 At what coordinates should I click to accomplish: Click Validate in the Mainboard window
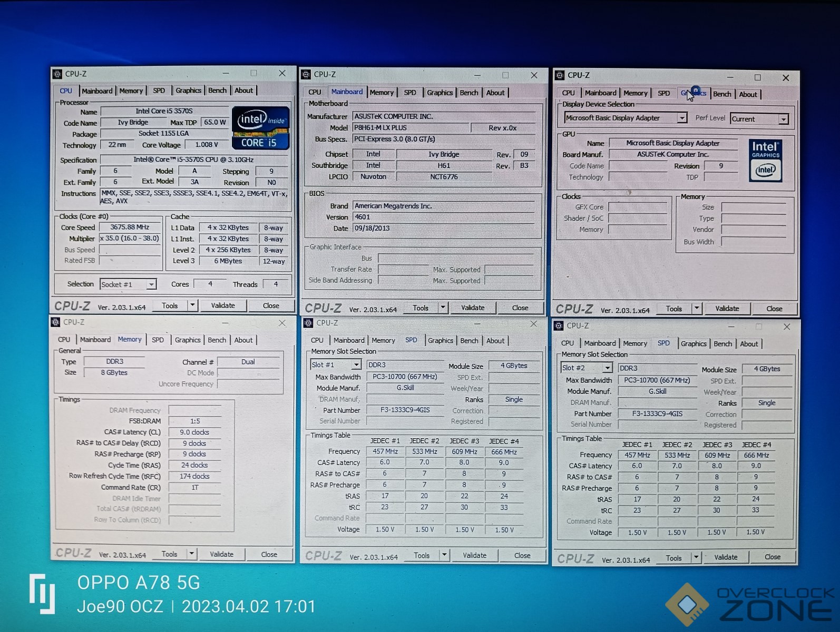pyautogui.click(x=473, y=308)
